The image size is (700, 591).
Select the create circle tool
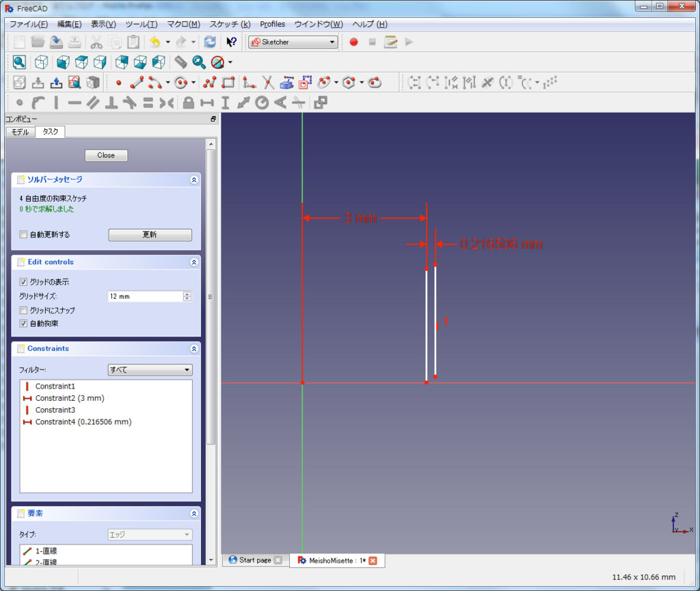[x=180, y=83]
